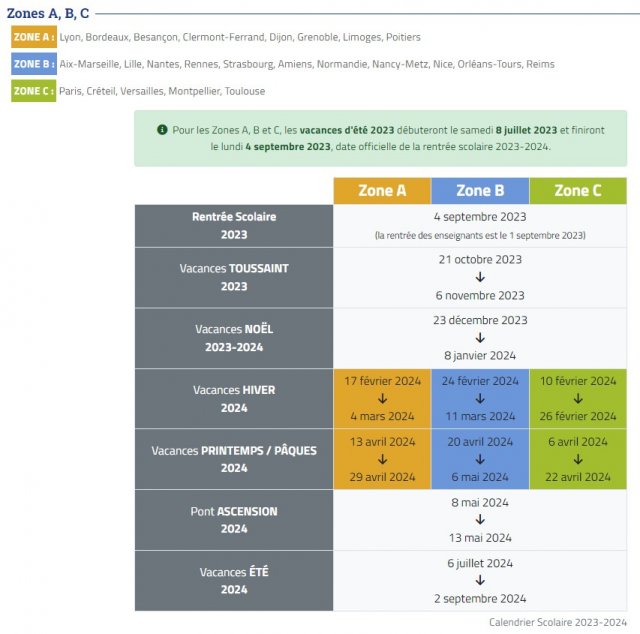Click the Zone C column header
640x634 pixels.
coord(578,191)
